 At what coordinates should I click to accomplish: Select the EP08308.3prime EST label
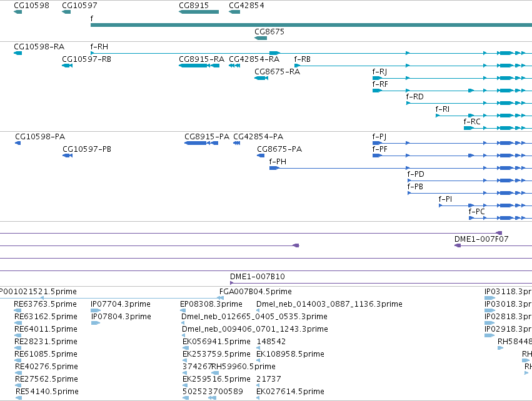pos(211,304)
